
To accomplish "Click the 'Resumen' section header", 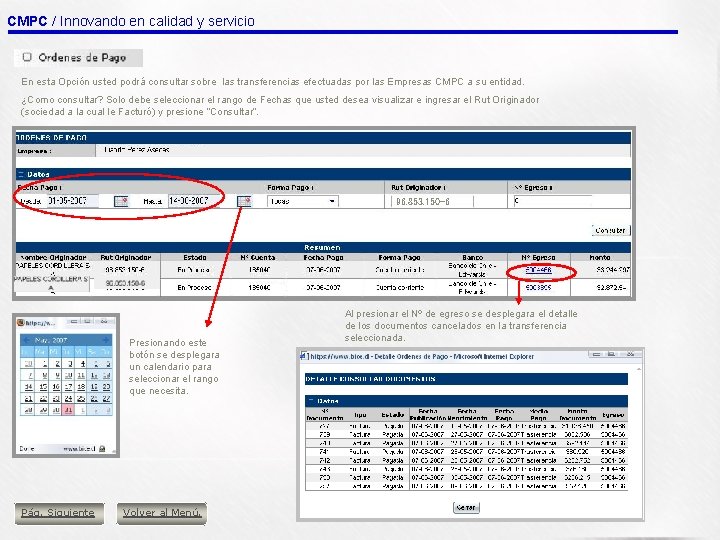I will coord(322,248).
